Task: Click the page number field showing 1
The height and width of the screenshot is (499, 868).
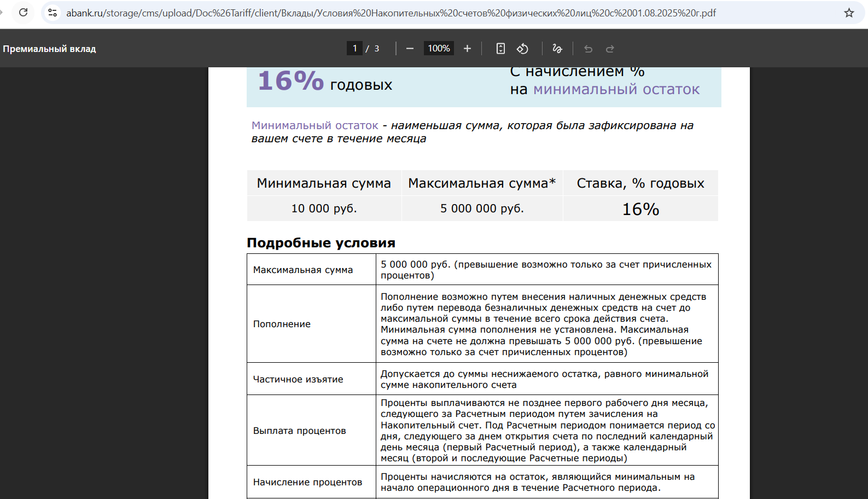Action: click(x=354, y=49)
